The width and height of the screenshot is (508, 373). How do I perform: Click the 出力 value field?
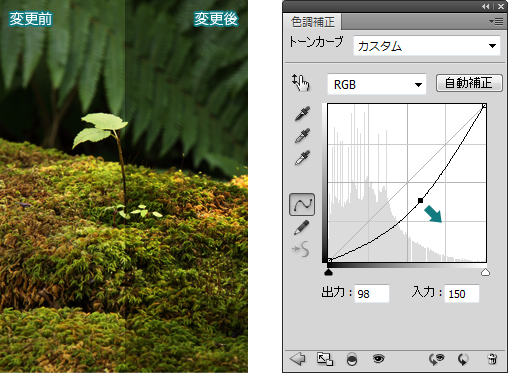click(x=372, y=294)
